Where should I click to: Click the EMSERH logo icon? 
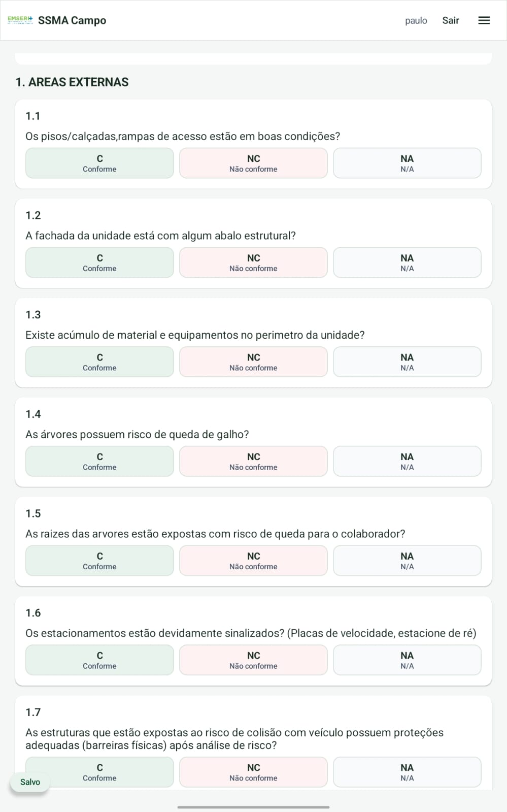[x=20, y=20]
